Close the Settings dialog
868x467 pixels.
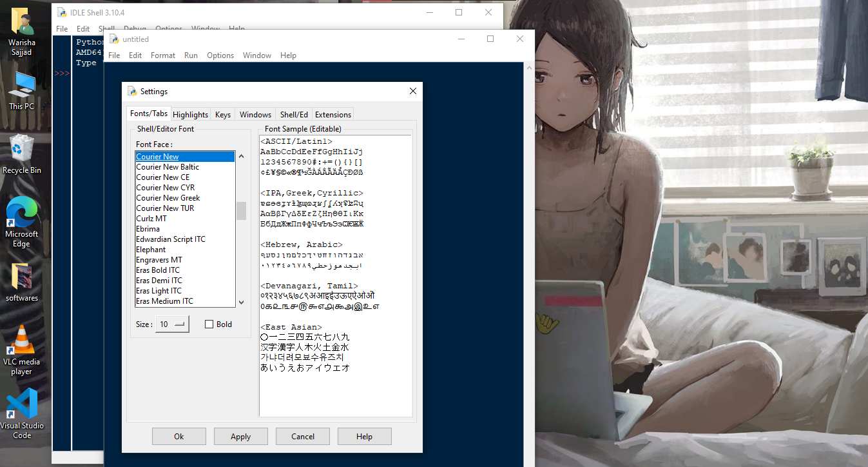pyautogui.click(x=413, y=92)
